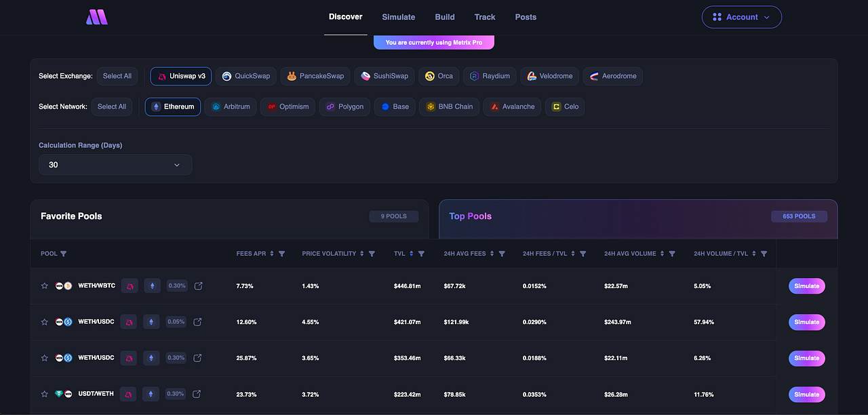Star the WETH/USDC 0.05% pool
The image size is (868, 415).
click(x=45, y=322)
